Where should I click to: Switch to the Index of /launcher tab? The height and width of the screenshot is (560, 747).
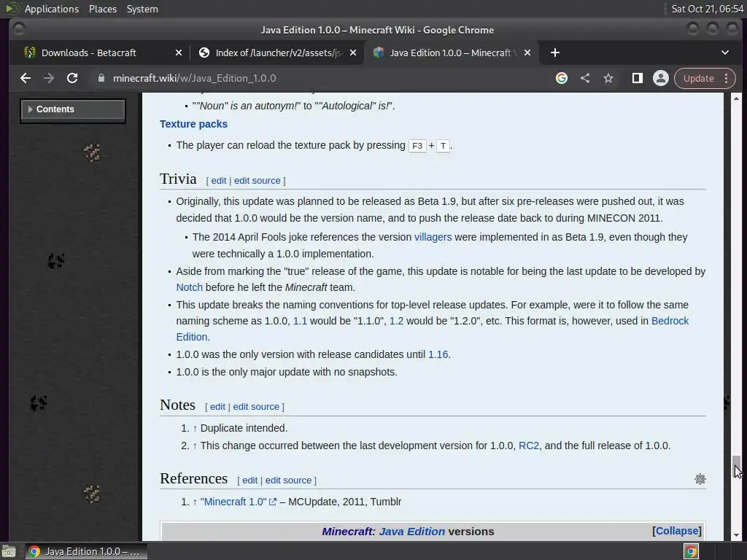coord(276,52)
